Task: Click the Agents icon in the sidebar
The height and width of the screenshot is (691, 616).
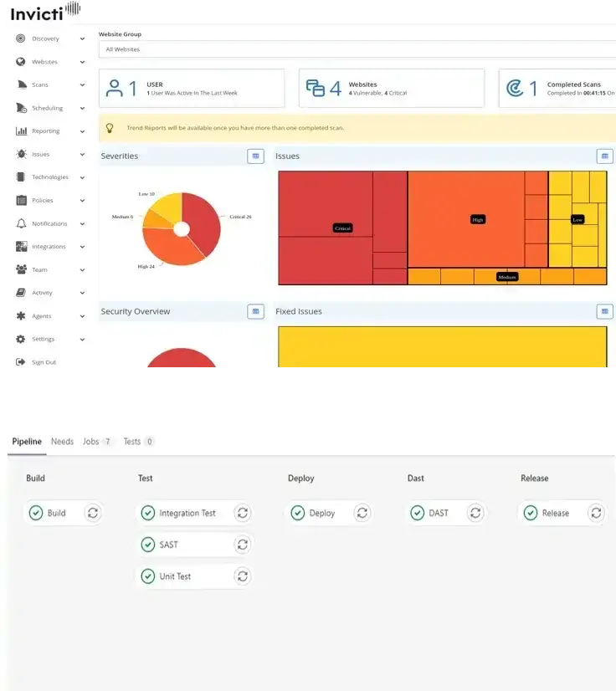Action: tap(21, 316)
